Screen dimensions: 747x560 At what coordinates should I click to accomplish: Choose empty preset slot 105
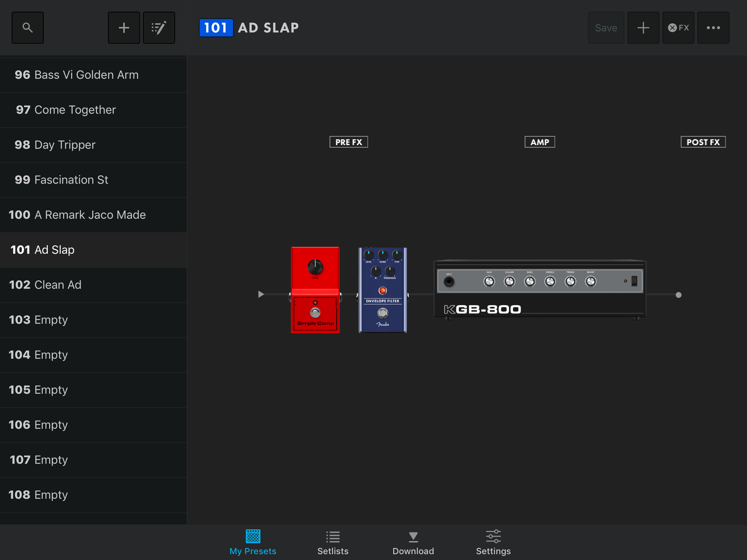tap(93, 390)
